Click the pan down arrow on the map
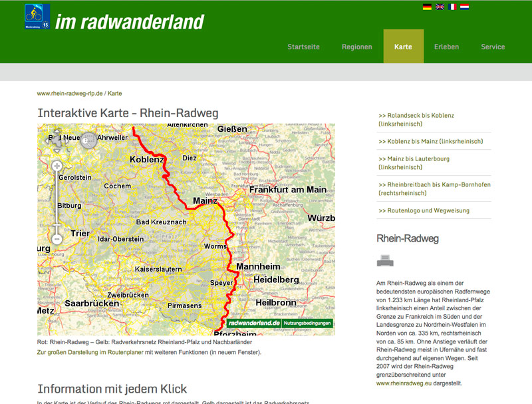The width and height of the screenshot is (532, 404). pos(57,150)
